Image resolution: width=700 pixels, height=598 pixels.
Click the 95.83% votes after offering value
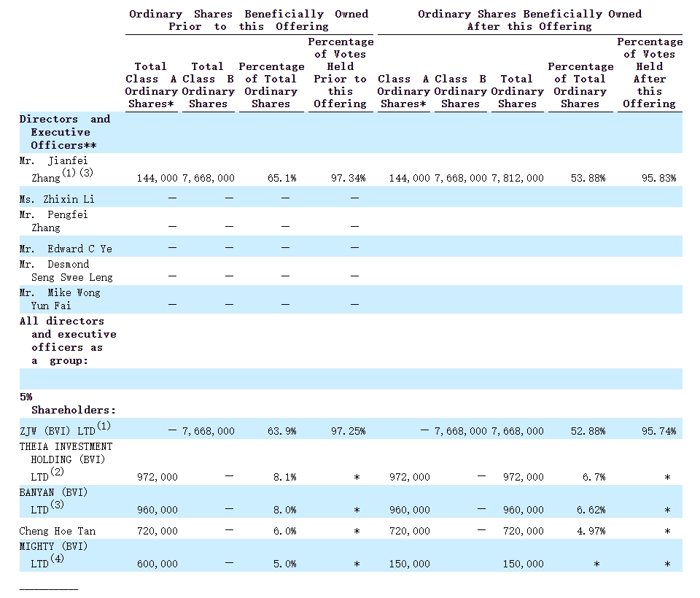tap(659, 178)
